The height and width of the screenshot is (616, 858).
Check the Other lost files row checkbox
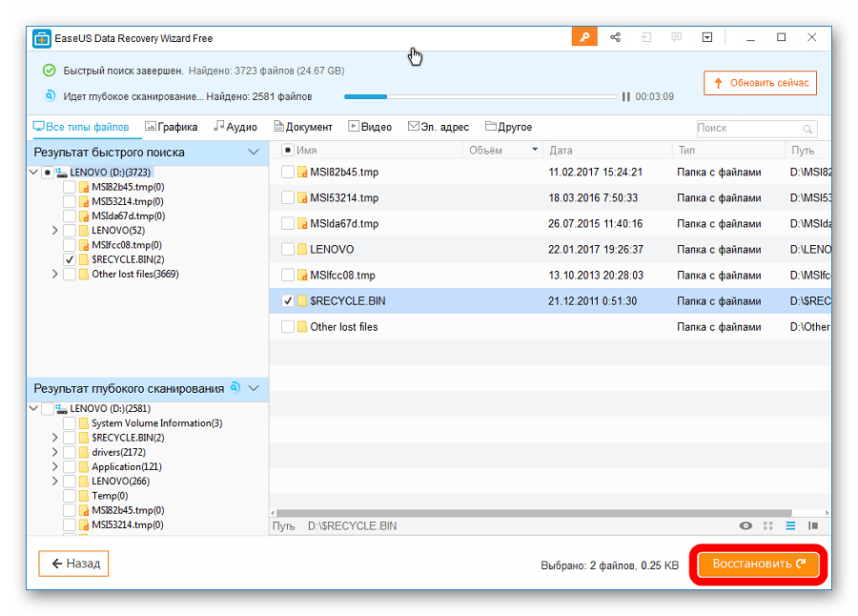click(x=287, y=327)
